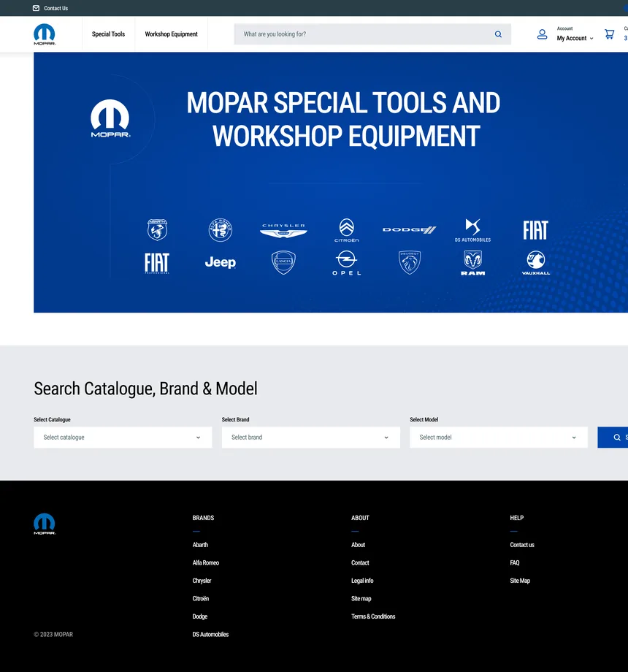628x672 pixels.
Task: Click the large Mopar logo in the banner
Action: [110, 118]
